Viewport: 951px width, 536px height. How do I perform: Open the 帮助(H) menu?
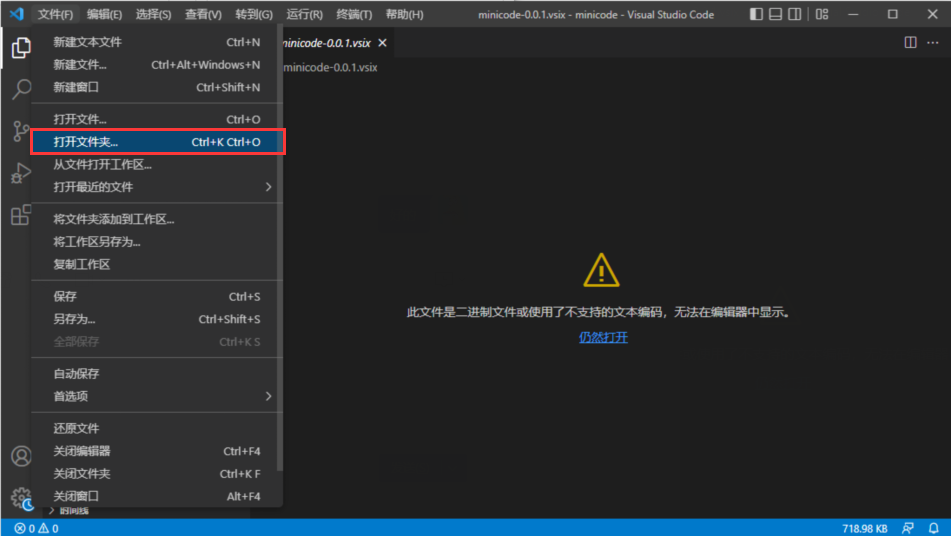coord(405,14)
